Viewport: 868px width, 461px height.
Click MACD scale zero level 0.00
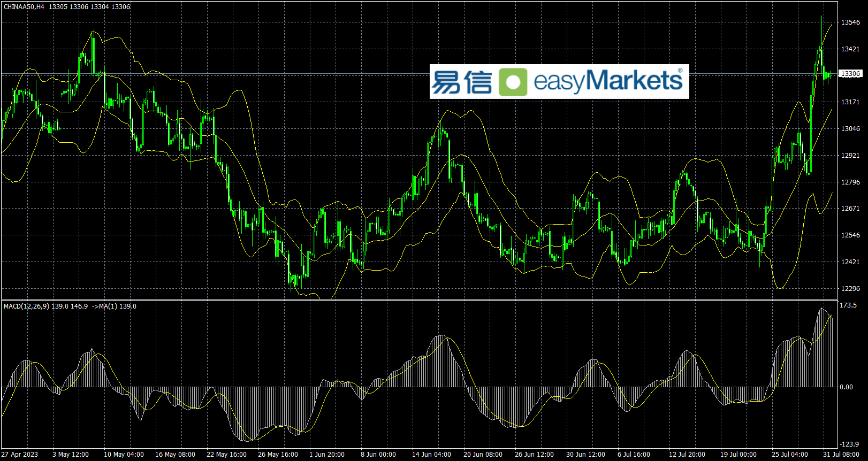847,387
